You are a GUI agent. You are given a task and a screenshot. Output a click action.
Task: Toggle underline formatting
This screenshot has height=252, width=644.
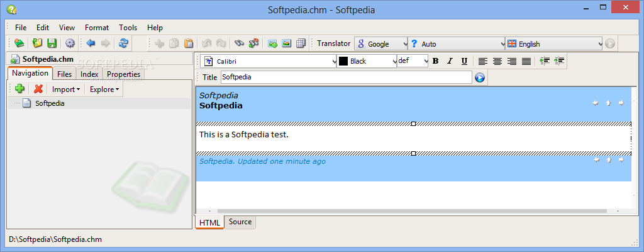[464, 61]
